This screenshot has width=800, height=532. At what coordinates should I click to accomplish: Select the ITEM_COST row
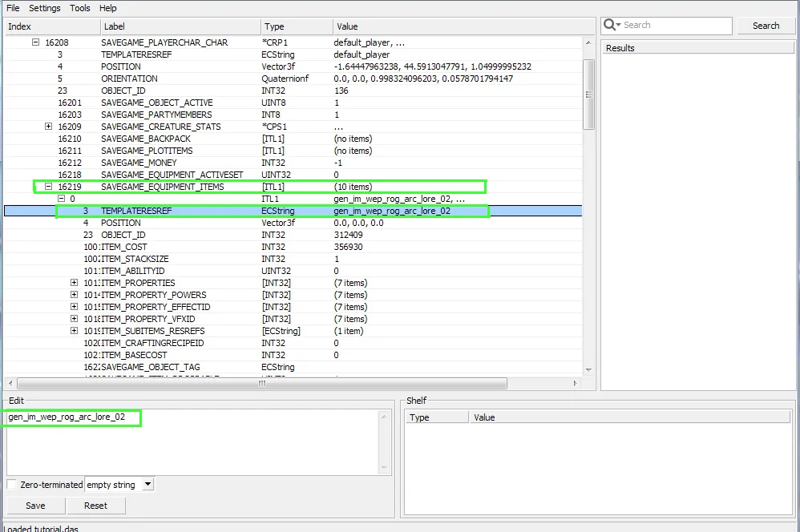(x=124, y=247)
